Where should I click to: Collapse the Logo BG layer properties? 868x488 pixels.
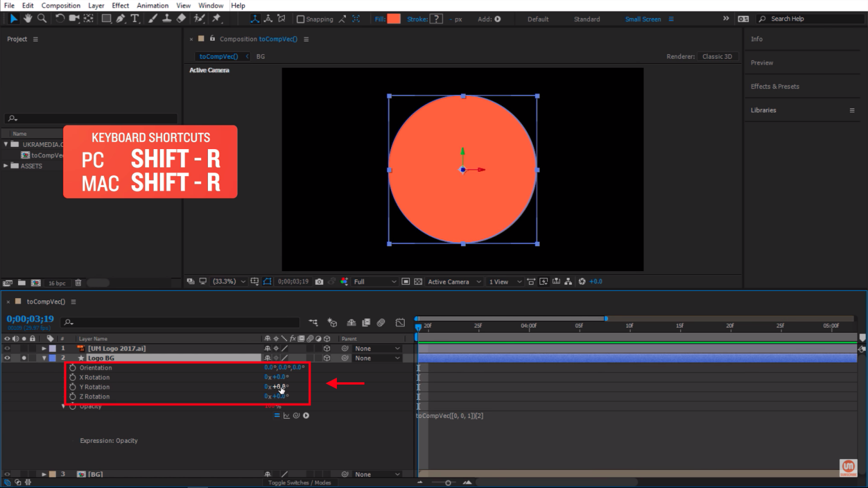[44, 358]
